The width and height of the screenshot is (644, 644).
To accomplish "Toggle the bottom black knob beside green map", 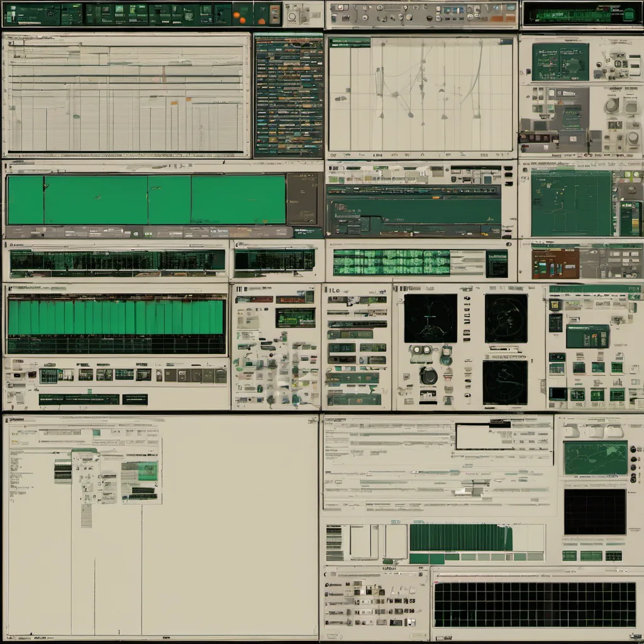I will 633,479.
